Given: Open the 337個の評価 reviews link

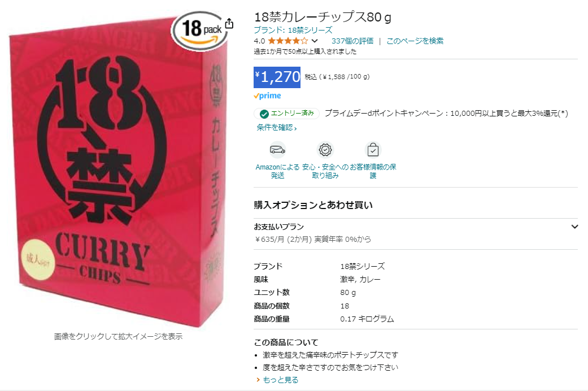Looking at the screenshot, I should [x=352, y=41].
